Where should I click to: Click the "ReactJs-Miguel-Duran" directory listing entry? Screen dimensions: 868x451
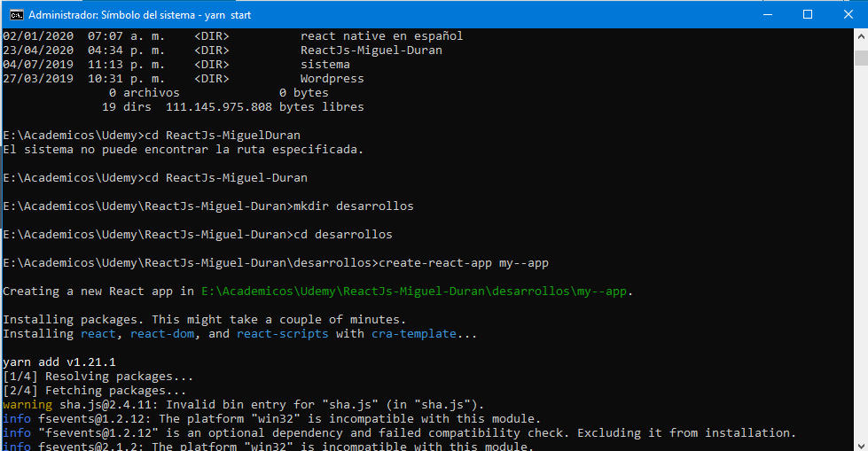[371, 51]
